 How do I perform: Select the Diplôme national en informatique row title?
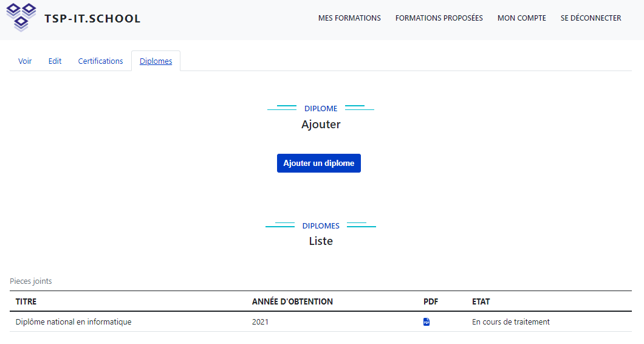point(74,322)
